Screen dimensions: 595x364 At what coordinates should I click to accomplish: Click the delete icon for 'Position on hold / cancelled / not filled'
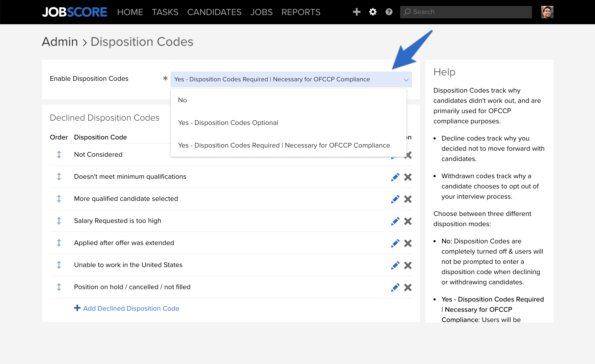coord(407,287)
